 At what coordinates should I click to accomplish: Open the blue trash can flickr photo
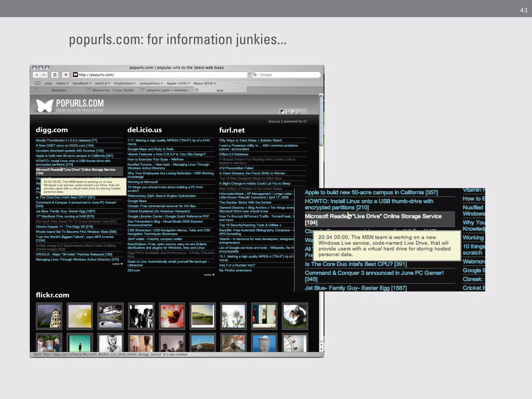(x=264, y=343)
